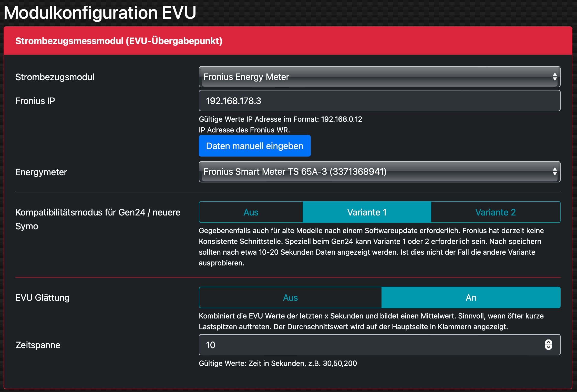This screenshot has height=392, width=577.
Task: Set Gen24 compatibility mode to Aus
Action: [x=251, y=212]
